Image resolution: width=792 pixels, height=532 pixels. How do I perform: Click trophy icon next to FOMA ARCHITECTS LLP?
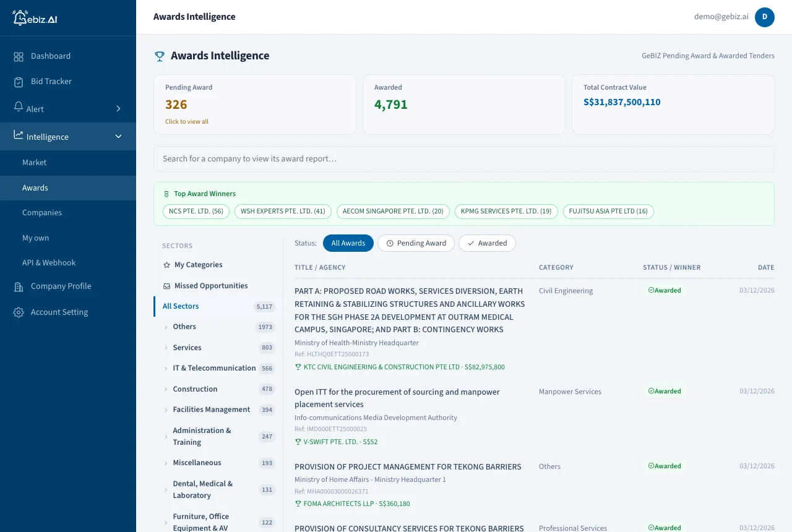pos(298,504)
